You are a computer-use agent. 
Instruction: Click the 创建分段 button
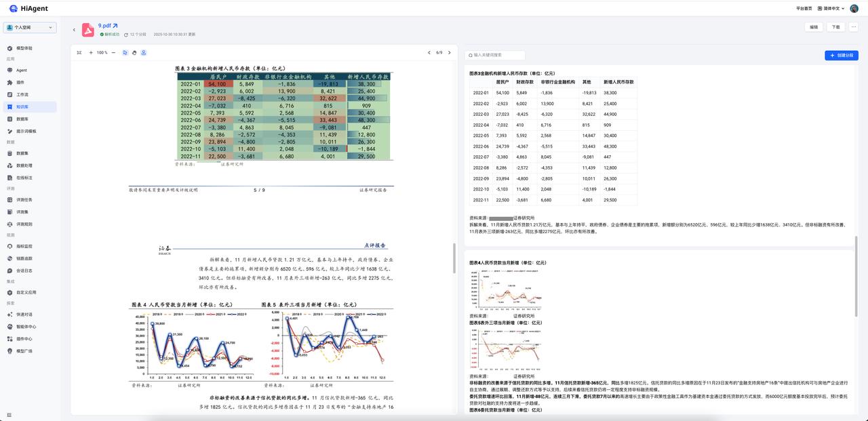tap(841, 55)
